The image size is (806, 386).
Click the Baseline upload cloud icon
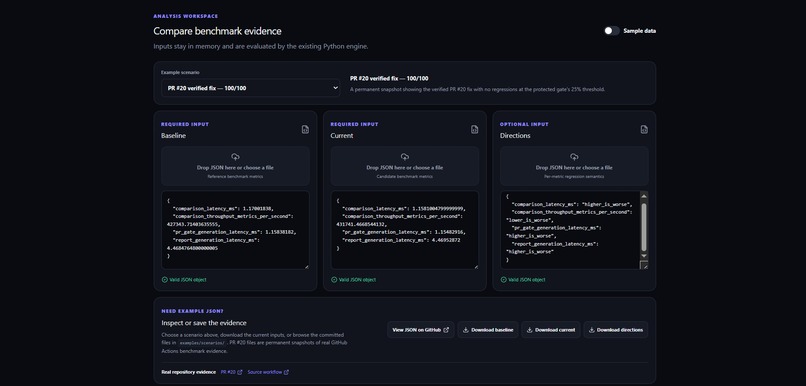tap(235, 157)
